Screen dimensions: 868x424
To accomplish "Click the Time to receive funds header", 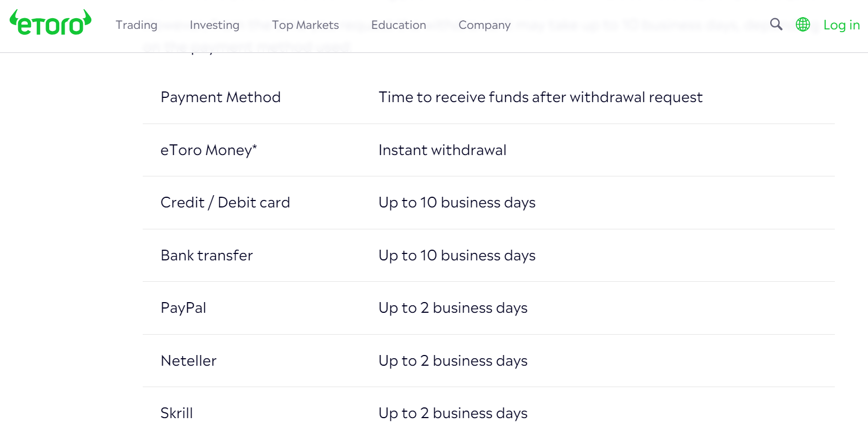I will point(540,97).
